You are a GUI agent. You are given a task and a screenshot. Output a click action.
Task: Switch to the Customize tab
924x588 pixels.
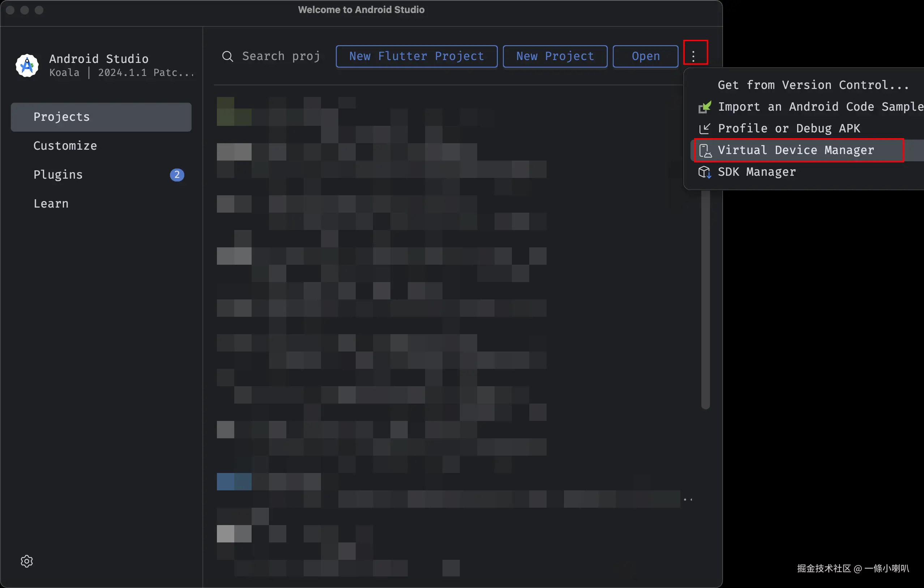[65, 146]
